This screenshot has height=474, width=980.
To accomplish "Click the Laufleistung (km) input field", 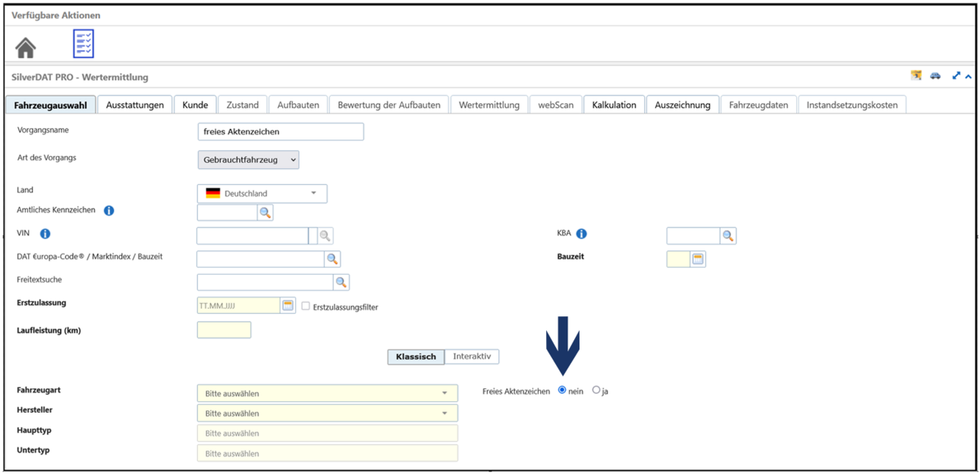I will pyautogui.click(x=224, y=330).
